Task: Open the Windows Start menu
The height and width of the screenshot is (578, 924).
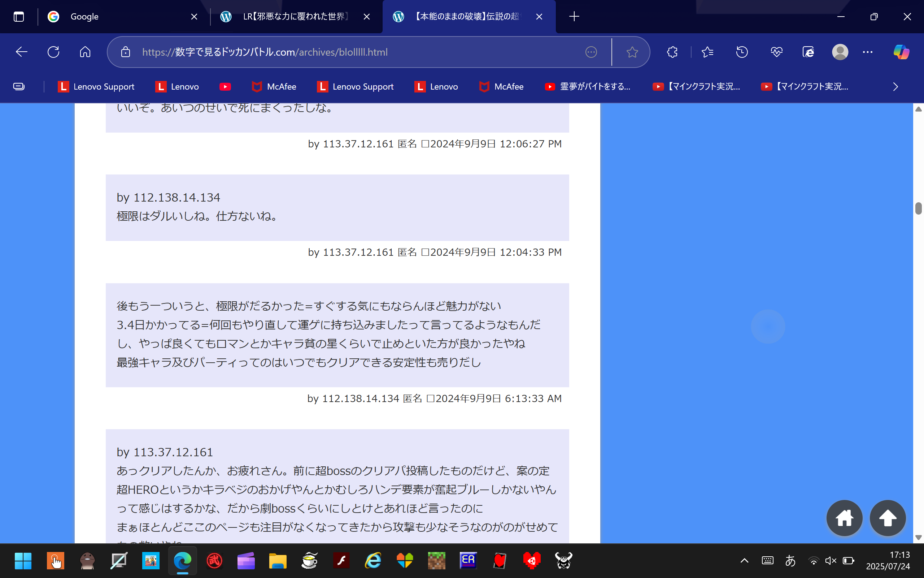Action: tap(23, 561)
